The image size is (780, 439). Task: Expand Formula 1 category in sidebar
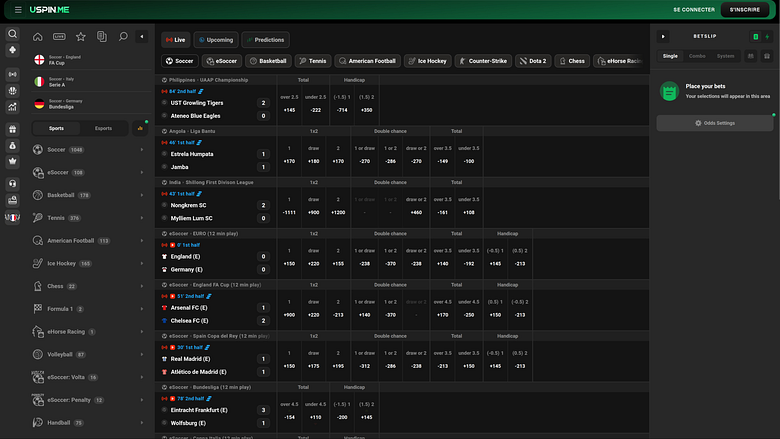click(90, 309)
